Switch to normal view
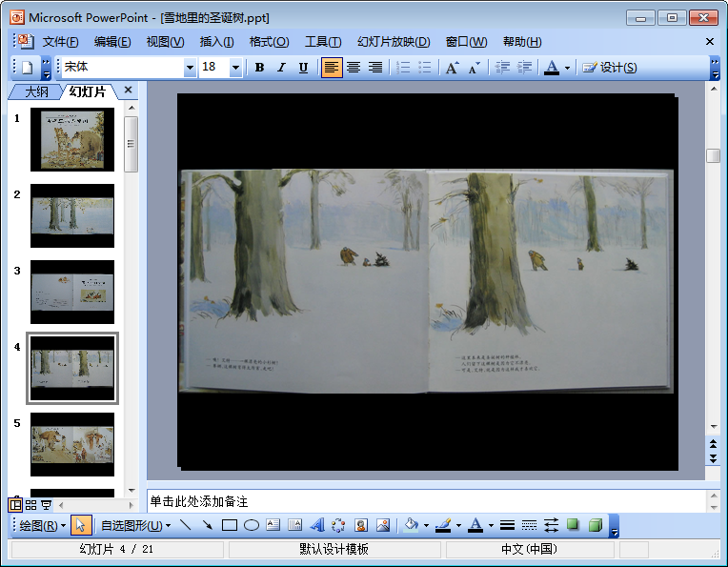Image resolution: width=728 pixels, height=567 pixels. point(16,505)
